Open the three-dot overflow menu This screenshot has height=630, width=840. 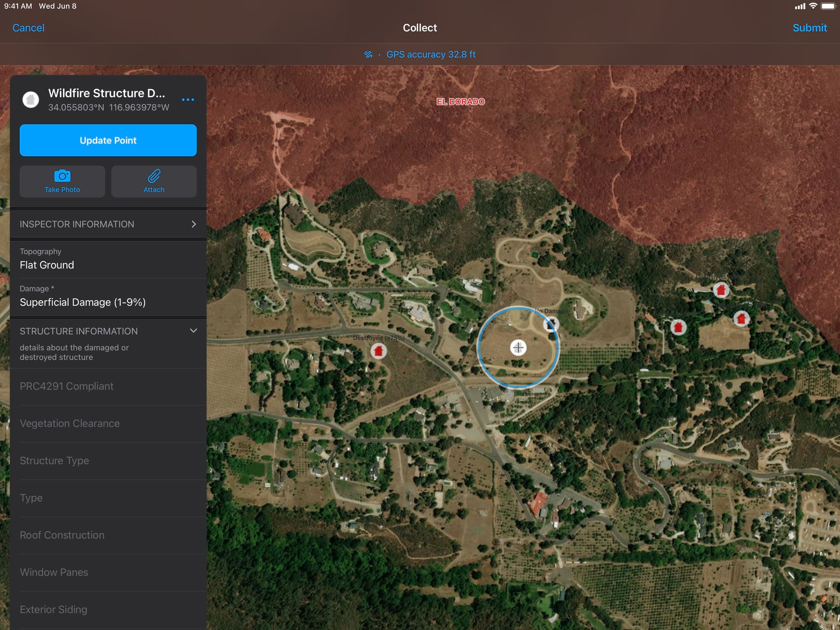pyautogui.click(x=188, y=100)
